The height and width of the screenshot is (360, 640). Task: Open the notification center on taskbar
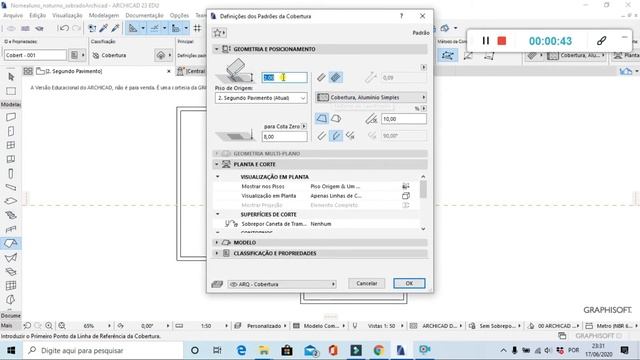(624, 350)
